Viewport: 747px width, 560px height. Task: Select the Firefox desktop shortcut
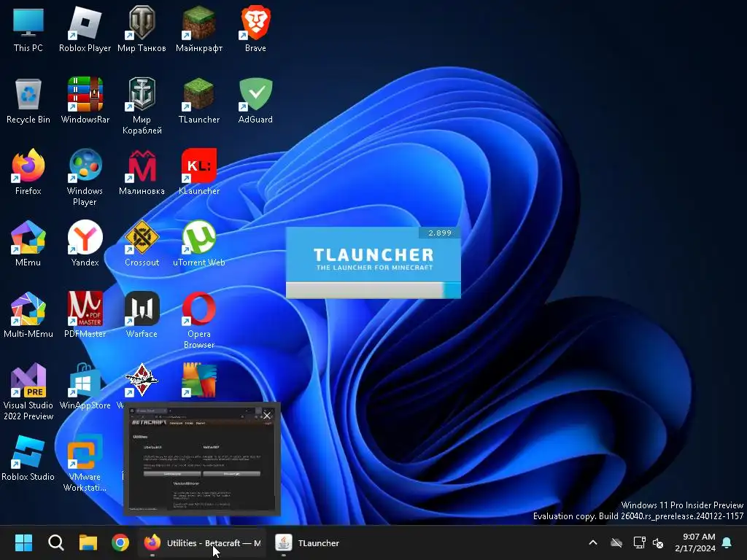click(28, 172)
